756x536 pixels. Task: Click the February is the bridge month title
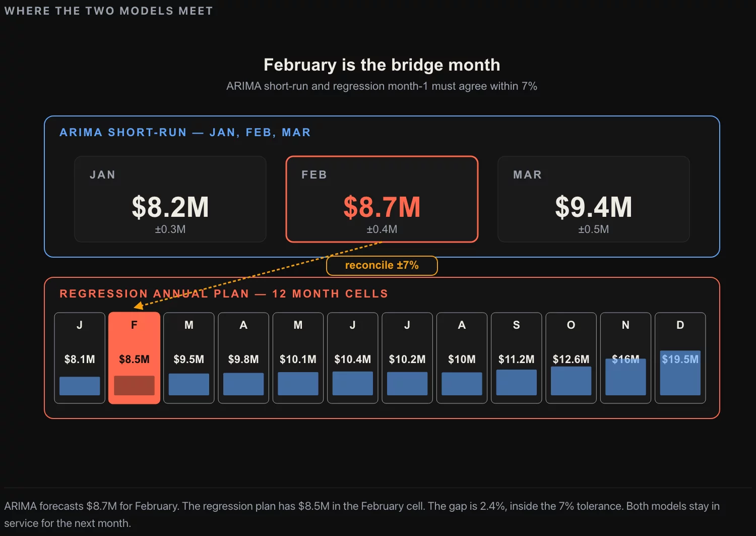(382, 65)
